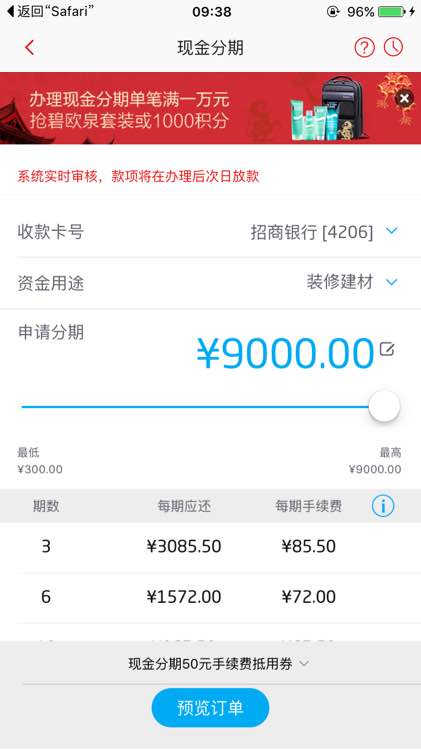The image size is (421, 750).
Task: Return to Safari via status bar
Action: point(50,11)
